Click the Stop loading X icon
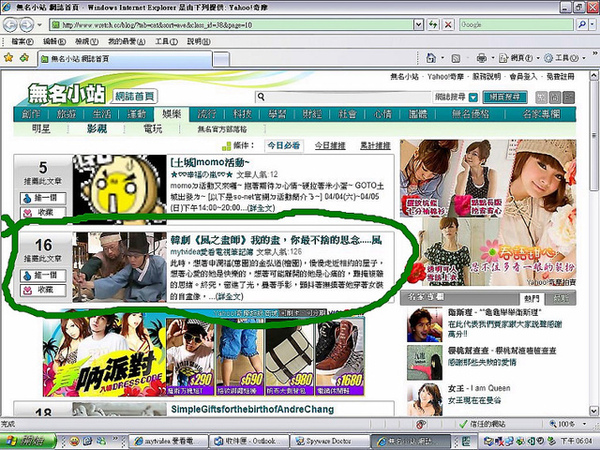600x450 pixels. pos(448,25)
